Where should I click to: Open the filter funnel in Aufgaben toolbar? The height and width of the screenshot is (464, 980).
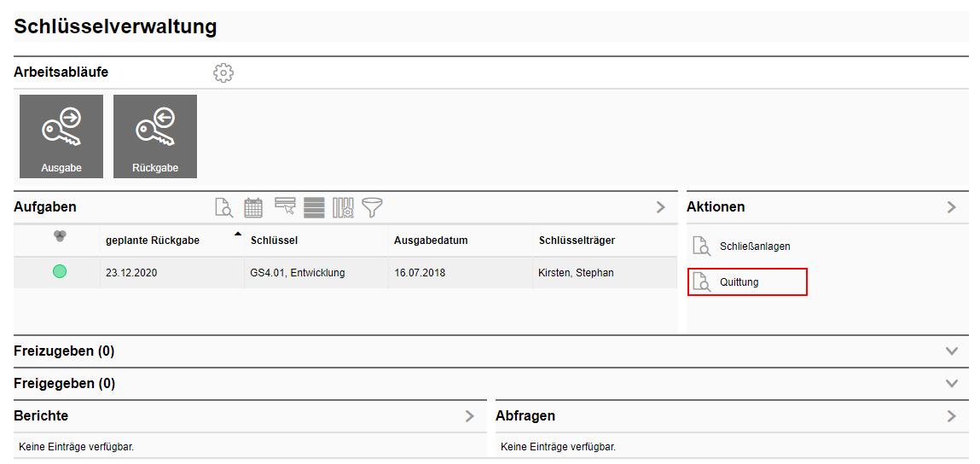(x=373, y=207)
